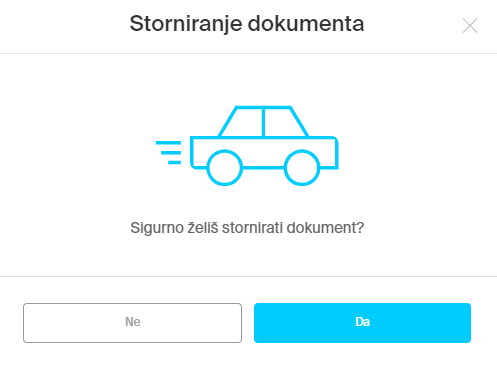Screen dimensions: 497x365
Task: Click the word stornirati in the message
Action: pos(253,228)
